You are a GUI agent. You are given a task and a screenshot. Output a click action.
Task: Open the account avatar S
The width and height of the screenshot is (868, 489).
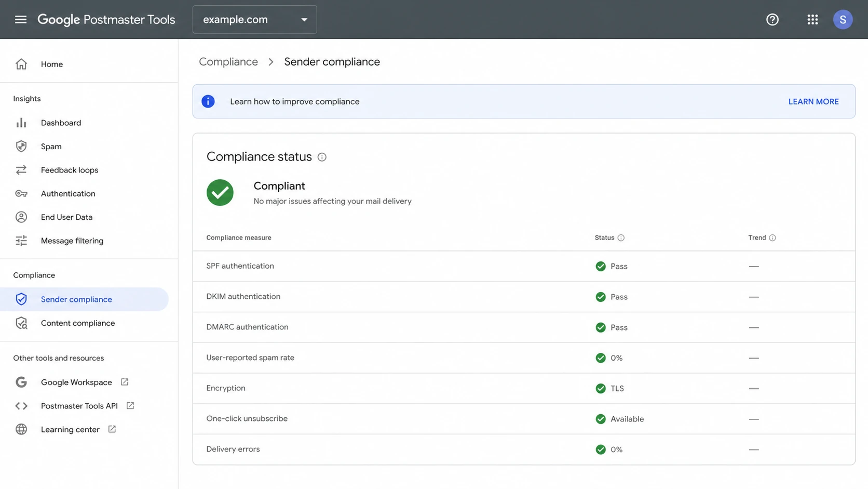click(843, 19)
